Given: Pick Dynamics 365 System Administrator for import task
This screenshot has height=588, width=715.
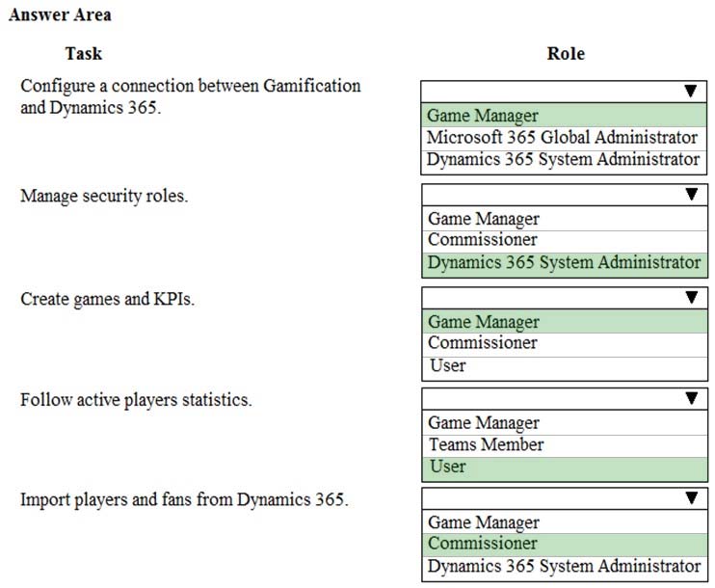Looking at the screenshot, I should pos(565,567).
